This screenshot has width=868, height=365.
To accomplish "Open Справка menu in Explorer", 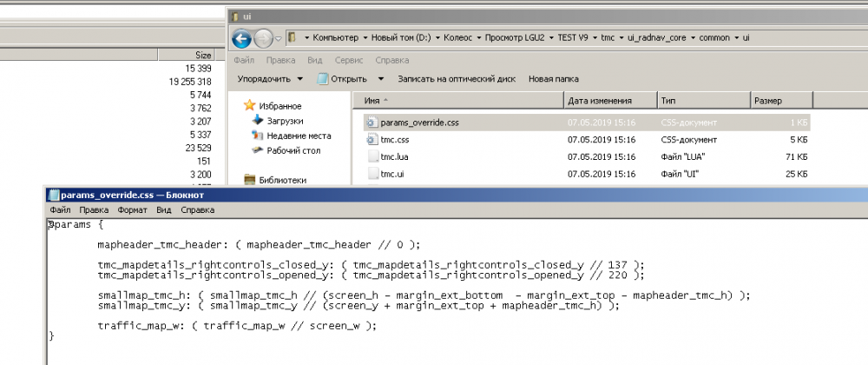I will click(x=392, y=60).
